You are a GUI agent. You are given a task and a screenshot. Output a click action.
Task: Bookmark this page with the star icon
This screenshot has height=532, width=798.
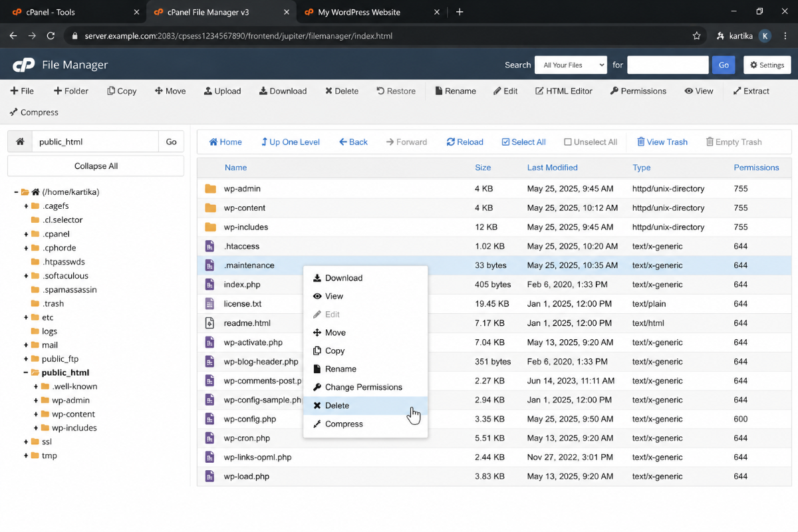696,36
